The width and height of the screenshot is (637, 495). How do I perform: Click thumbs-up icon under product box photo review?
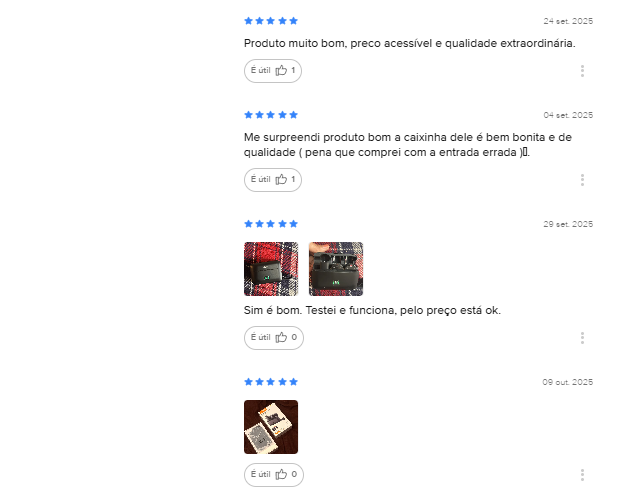tap(281, 475)
